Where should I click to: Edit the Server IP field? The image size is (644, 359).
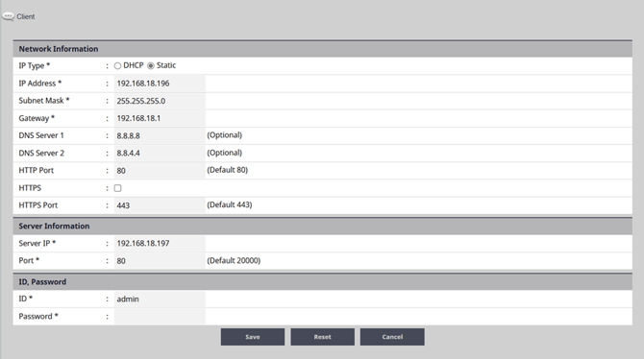[160, 243]
